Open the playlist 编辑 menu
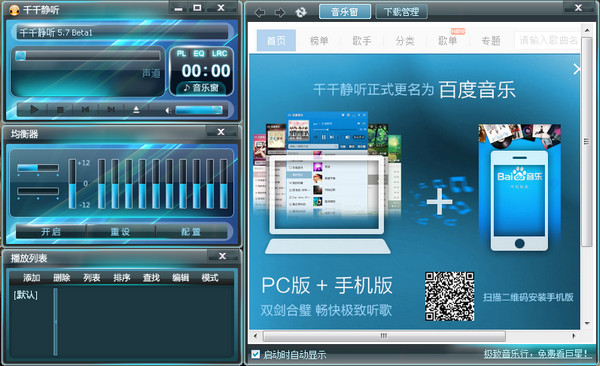Screen dimensions: 600x366 coord(181,278)
